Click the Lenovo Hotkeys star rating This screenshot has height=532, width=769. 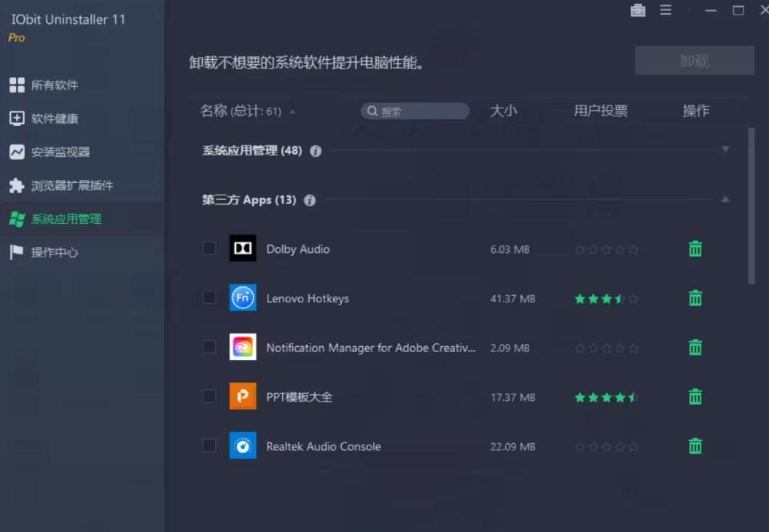click(x=606, y=299)
